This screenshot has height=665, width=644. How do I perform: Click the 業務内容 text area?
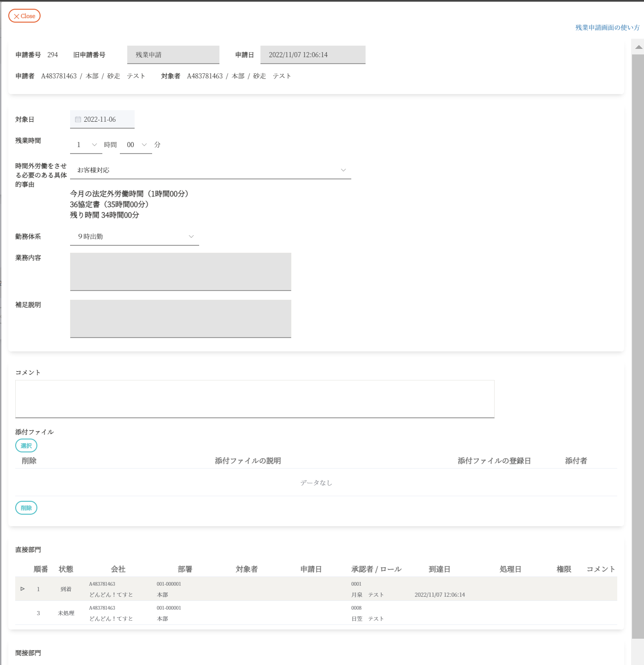tap(180, 272)
